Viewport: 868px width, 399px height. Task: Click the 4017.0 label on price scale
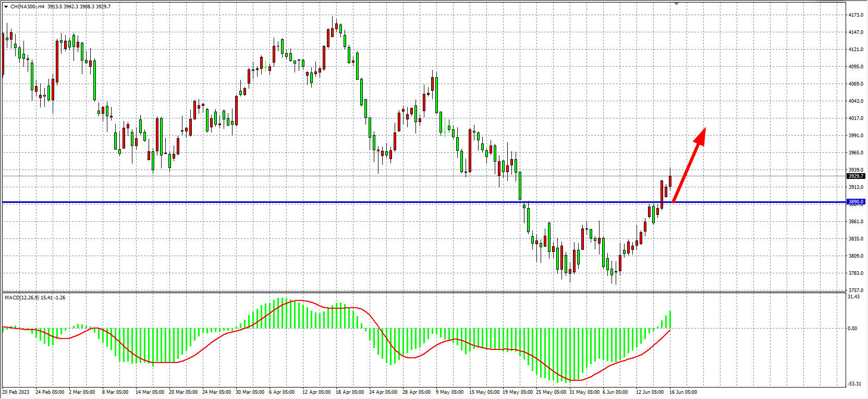click(x=855, y=118)
